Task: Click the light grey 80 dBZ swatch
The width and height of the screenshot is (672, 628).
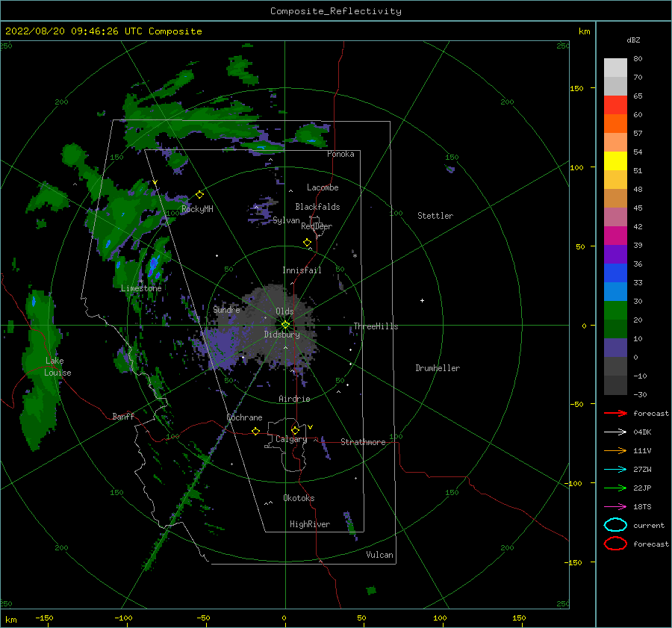Action: click(x=615, y=67)
